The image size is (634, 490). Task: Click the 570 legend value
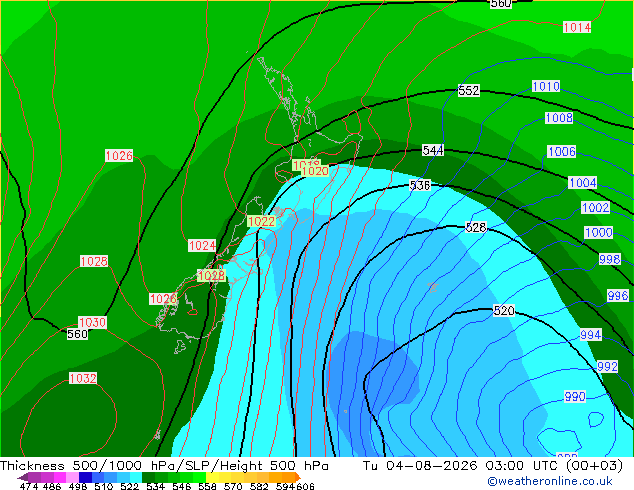click(233, 486)
